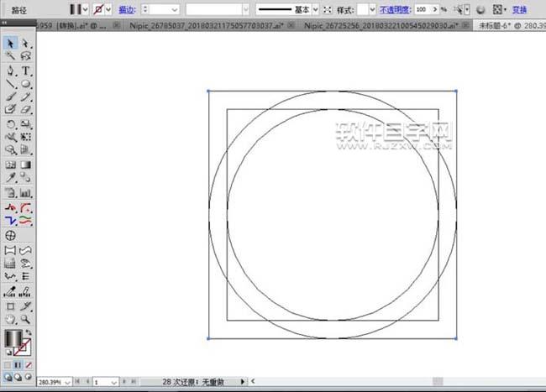
Task: Choose the Lasso tool
Action: (x=25, y=55)
